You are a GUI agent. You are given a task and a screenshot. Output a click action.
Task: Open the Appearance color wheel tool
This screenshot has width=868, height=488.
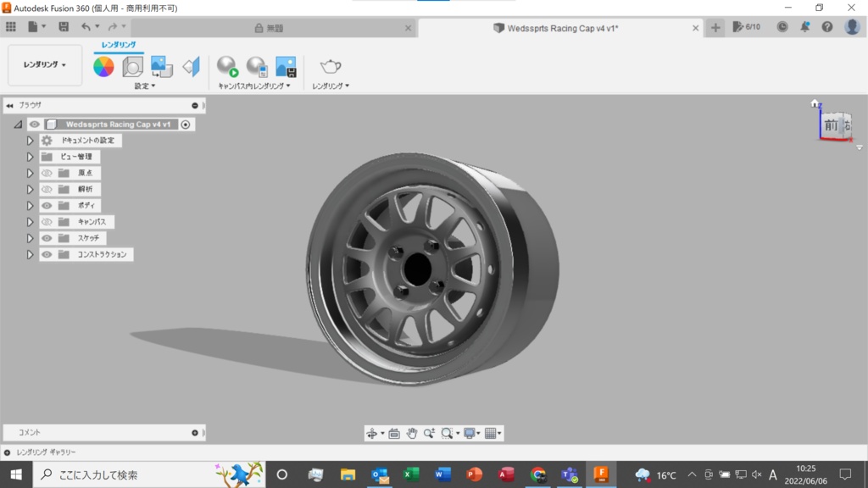(x=103, y=67)
